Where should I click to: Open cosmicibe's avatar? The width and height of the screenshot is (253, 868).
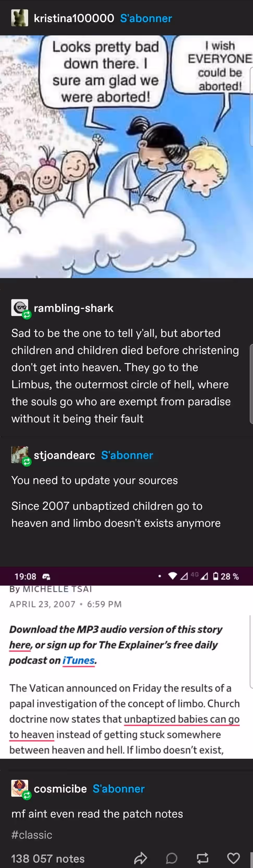pyautogui.click(x=20, y=788)
